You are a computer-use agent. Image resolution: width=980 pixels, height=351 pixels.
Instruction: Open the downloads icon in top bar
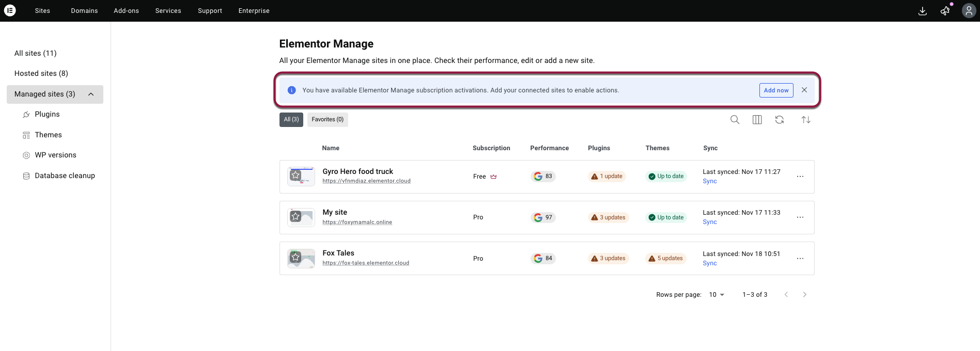pos(922,11)
